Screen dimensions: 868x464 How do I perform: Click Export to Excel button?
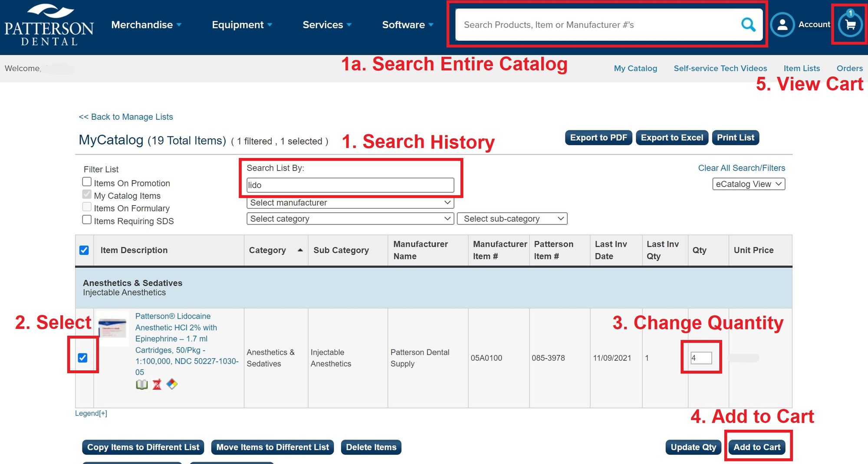[x=672, y=138]
